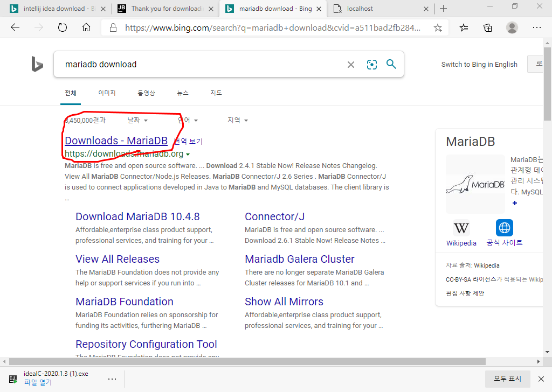Click the downloaded idealC-2020.1.3 (1).exe item
Screen dimensions: 552x392
[x=56, y=374]
